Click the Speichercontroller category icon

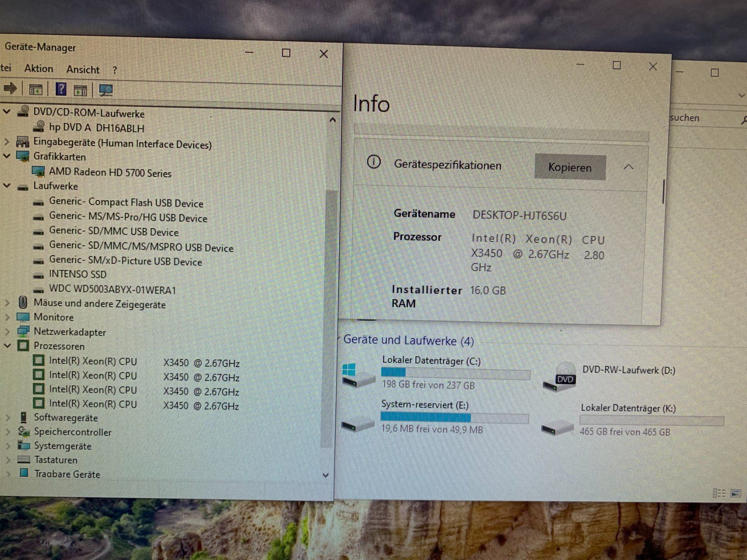tap(24, 431)
